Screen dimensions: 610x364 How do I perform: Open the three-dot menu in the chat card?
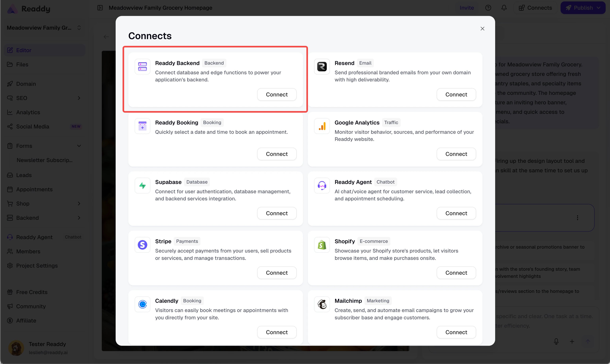pyautogui.click(x=577, y=218)
